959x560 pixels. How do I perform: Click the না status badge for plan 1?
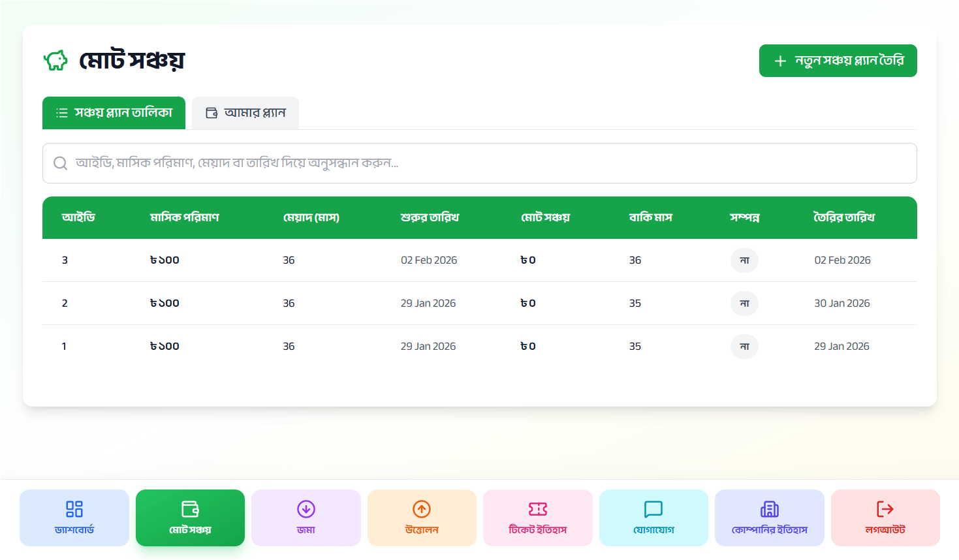(x=744, y=347)
